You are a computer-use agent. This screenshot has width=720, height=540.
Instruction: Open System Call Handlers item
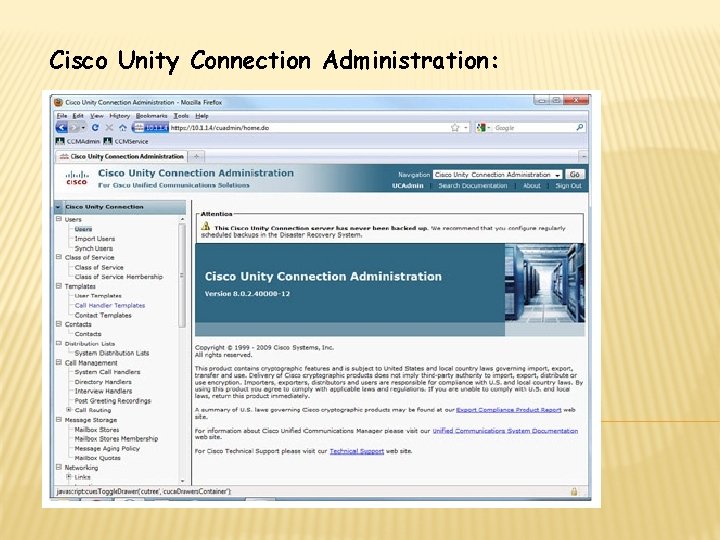pos(107,372)
